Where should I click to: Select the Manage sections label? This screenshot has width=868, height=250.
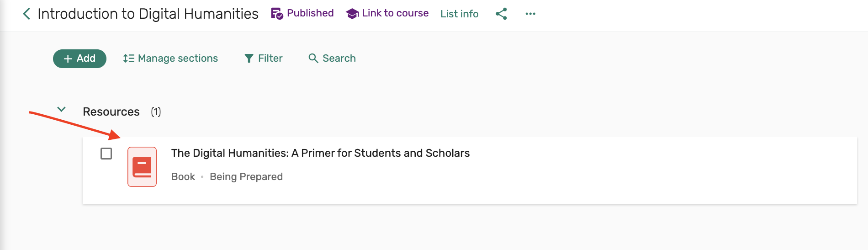tap(178, 59)
